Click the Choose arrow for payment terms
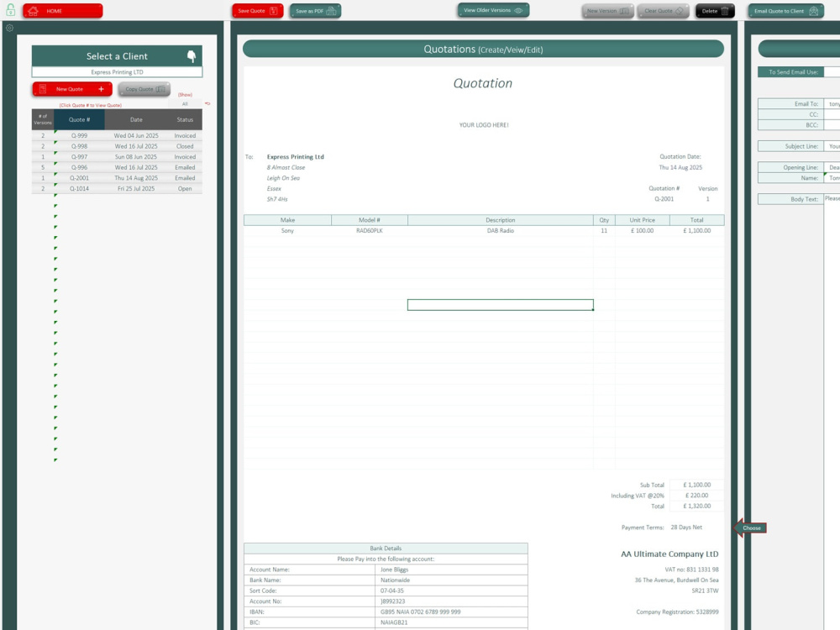The width and height of the screenshot is (840, 630). (750, 528)
